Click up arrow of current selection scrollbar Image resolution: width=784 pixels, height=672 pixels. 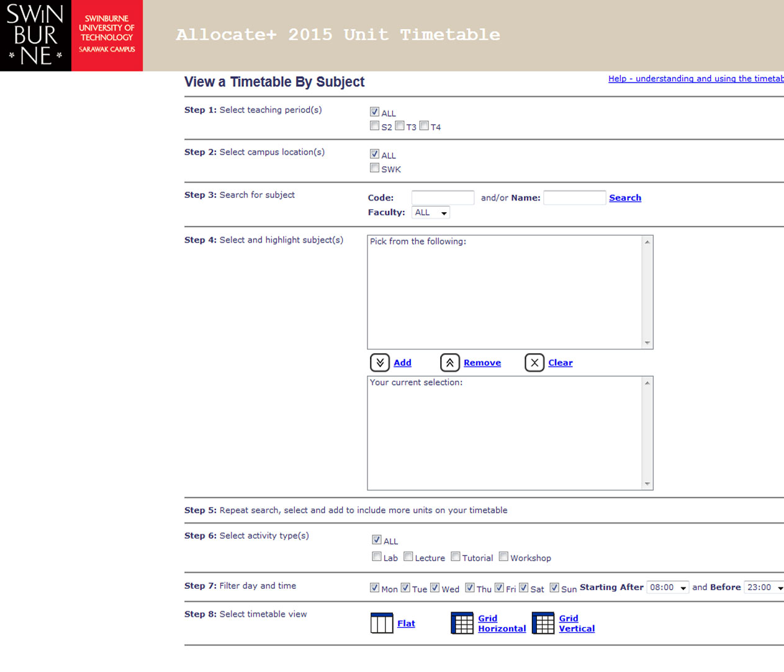pyautogui.click(x=647, y=383)
